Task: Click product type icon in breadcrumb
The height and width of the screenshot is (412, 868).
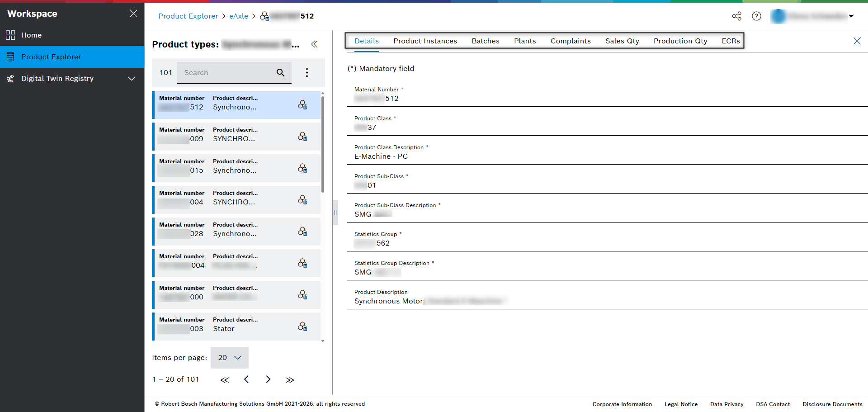Action: pos(264,16)
